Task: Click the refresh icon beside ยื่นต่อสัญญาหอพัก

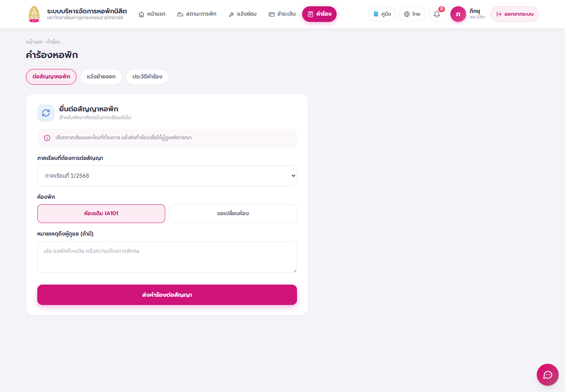Action: click(x=46, y=113)
